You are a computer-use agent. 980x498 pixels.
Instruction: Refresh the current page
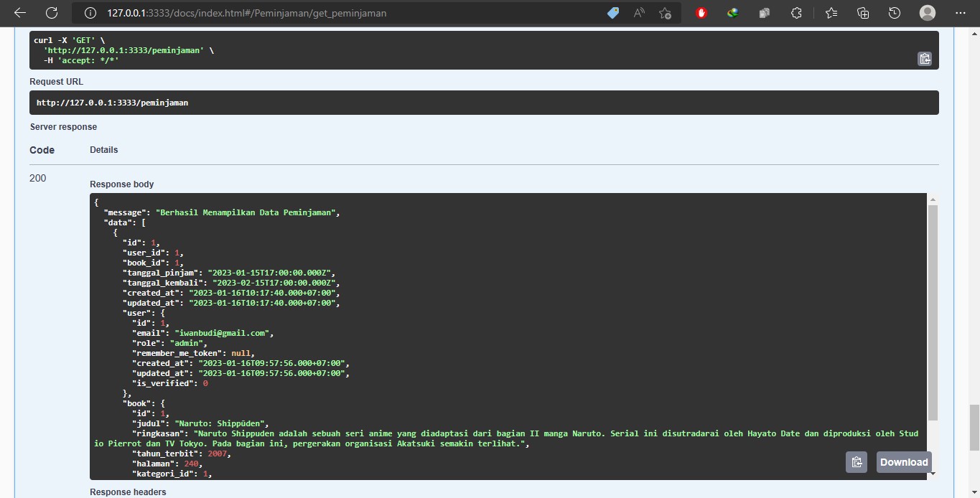click(52, 13)
